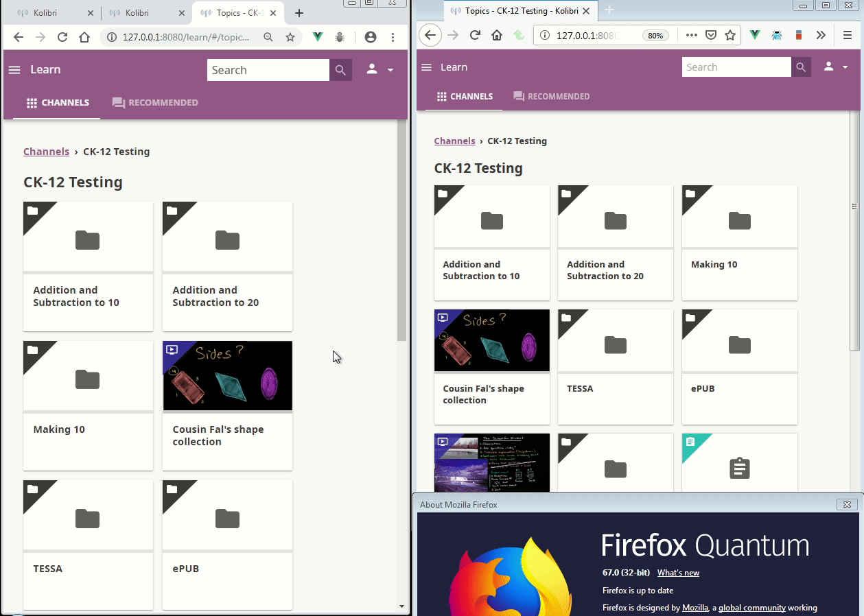The image size is (864, 616).
Task: Open the hamburger menu in Firefox's Kolibri page
Action: pos(426,67)
